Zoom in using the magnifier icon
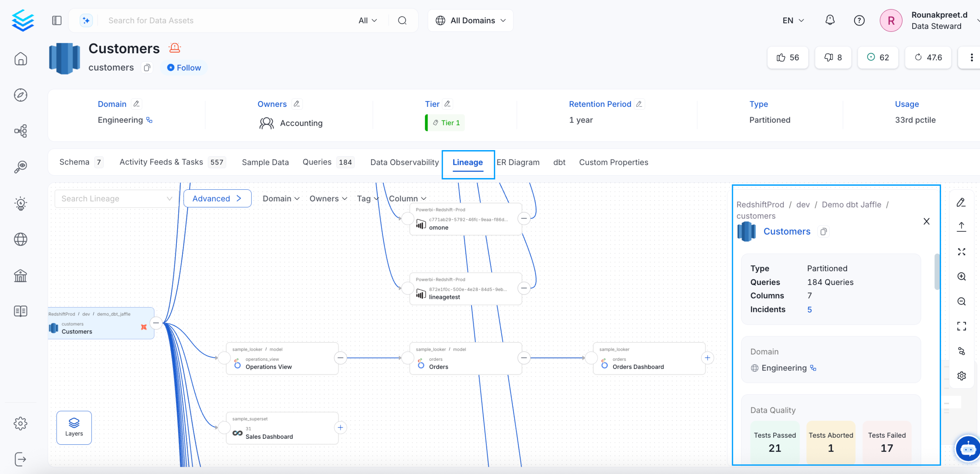The width and height of the screenshot is (980, 474). (x=962, y=277)
